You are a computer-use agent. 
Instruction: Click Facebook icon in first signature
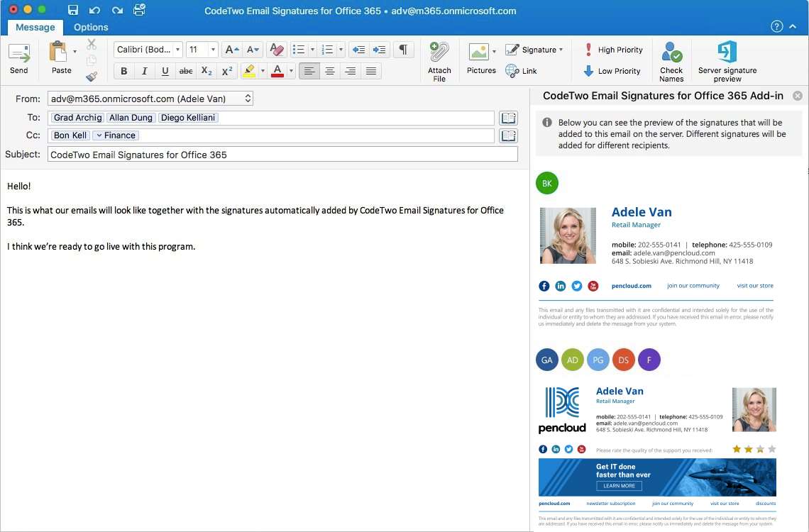[544, 286]
